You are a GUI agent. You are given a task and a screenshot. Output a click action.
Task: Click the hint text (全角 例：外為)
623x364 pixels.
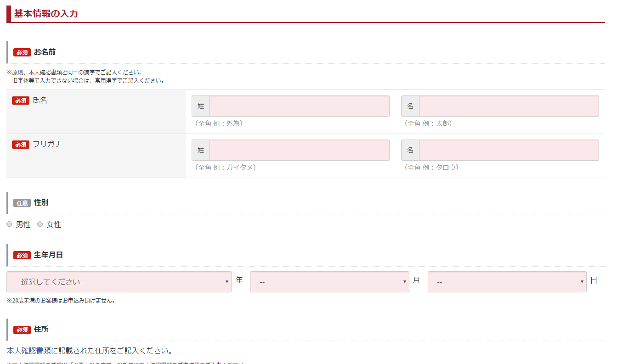coord(219,123)
